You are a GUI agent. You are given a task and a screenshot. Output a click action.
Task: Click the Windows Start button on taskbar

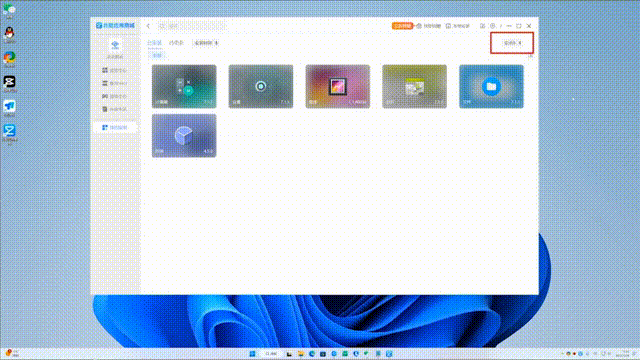pos(252,353)
